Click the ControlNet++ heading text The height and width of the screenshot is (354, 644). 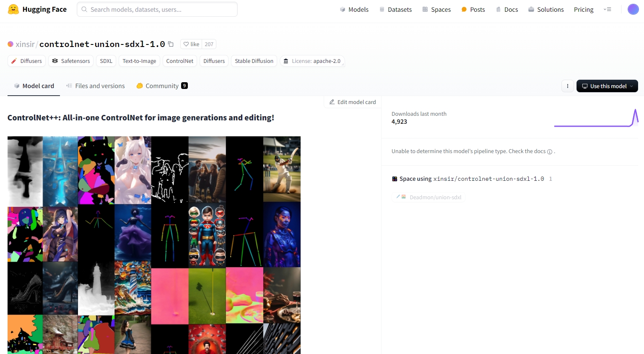point(141,118)
